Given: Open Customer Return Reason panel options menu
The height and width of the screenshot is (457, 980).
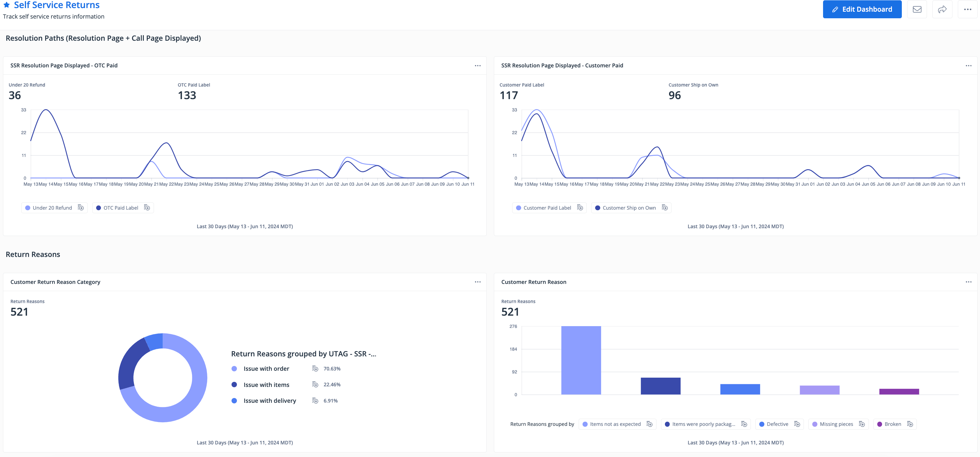Looking at the screenshot, I should click(x=968, y=282).
